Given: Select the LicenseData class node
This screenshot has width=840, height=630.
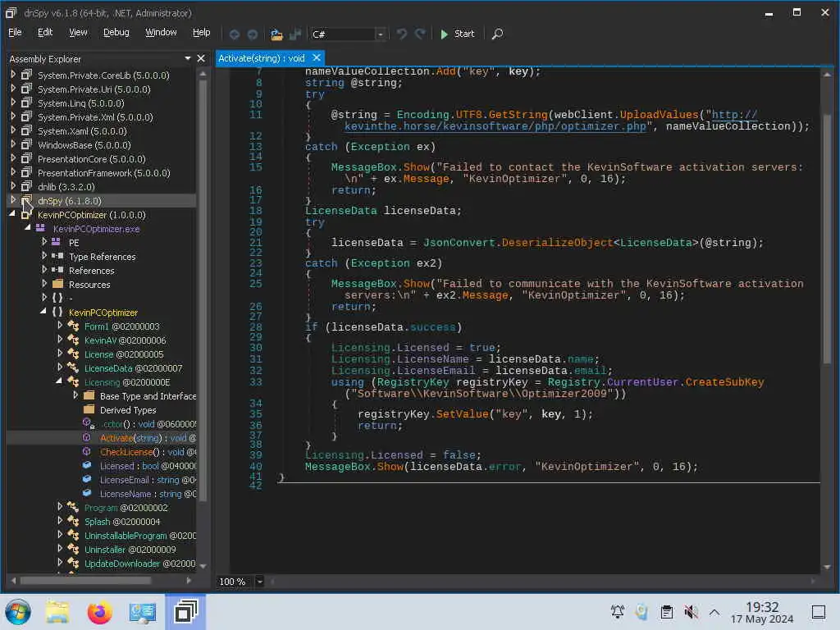Looking at the screenshot, I should click(x=133, y=368).
